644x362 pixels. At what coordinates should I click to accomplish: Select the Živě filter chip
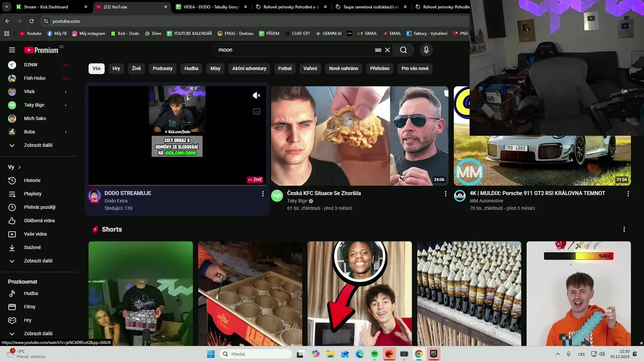click(136, 68)
